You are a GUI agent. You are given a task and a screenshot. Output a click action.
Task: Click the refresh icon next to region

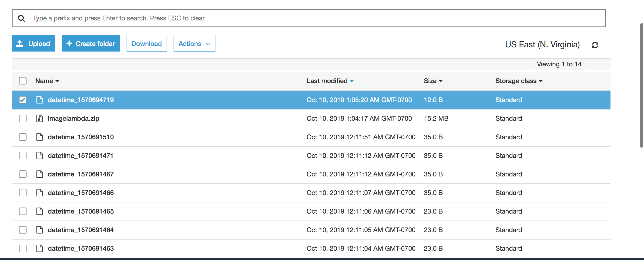(x=595, y=45)
